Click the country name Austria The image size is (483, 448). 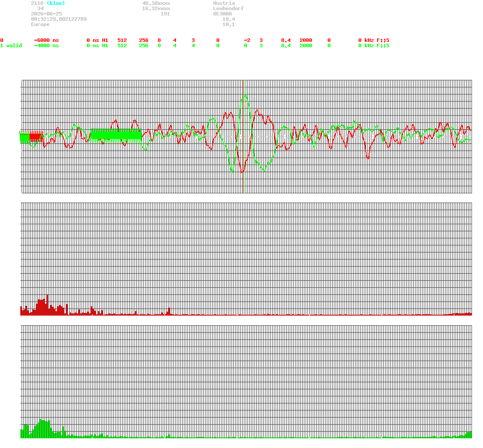[224, 3]
